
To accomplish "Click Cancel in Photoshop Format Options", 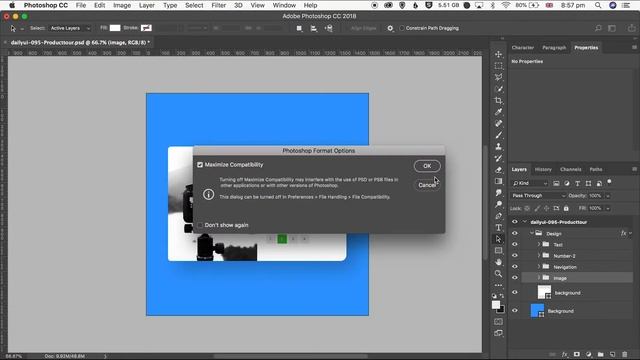I will coord(427,185).
